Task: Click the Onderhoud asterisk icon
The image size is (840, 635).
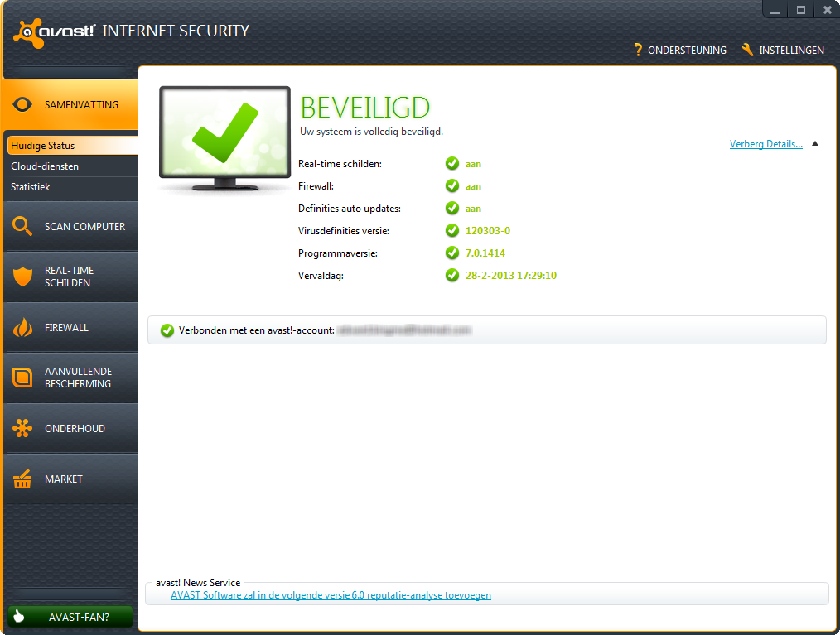Action: click(22, 428)
